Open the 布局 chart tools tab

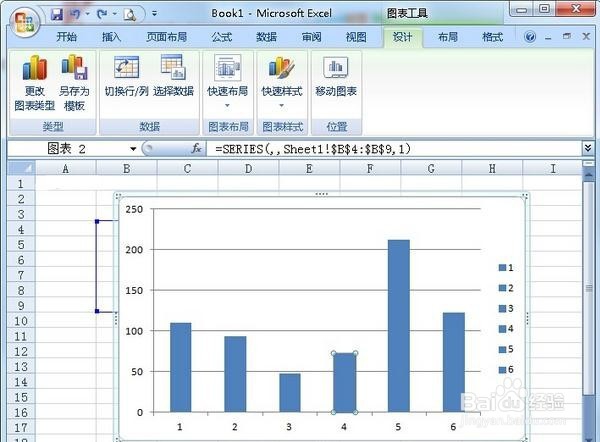click(x=448, y=37)
